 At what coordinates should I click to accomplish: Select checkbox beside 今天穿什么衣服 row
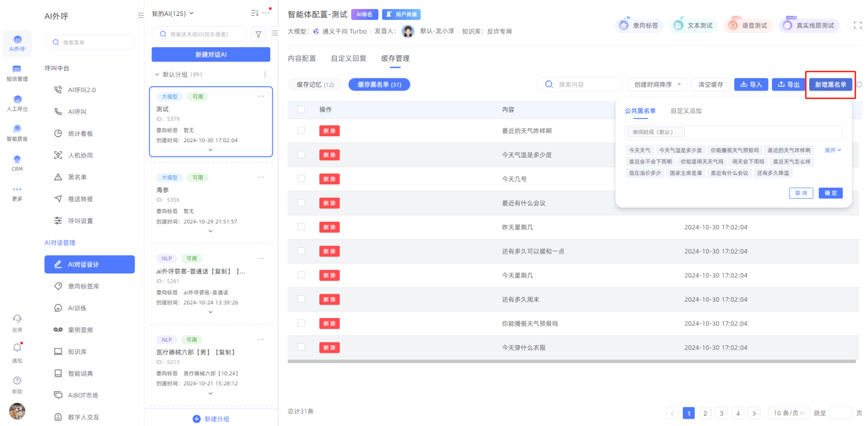pyautogui.click(x=301, y=347)
